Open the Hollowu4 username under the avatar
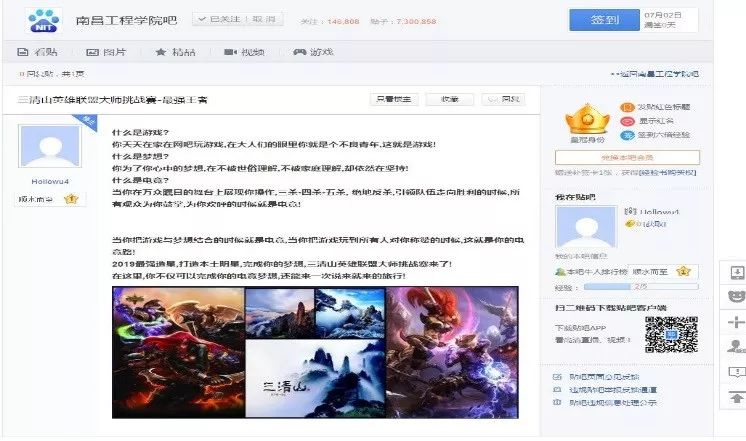746x441 pixels. (x=50, y=181)
